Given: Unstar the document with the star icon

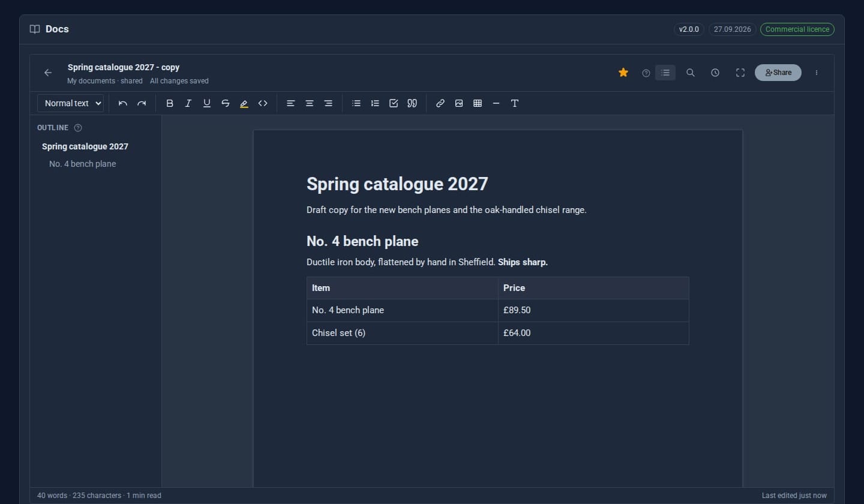Looking at the screenshot, I should click(x=623, y=73).
